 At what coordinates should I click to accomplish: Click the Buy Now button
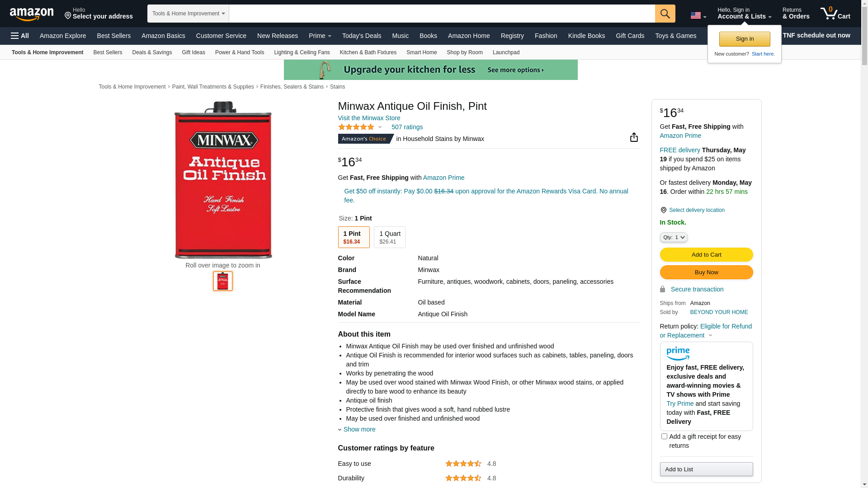(706, 272)
